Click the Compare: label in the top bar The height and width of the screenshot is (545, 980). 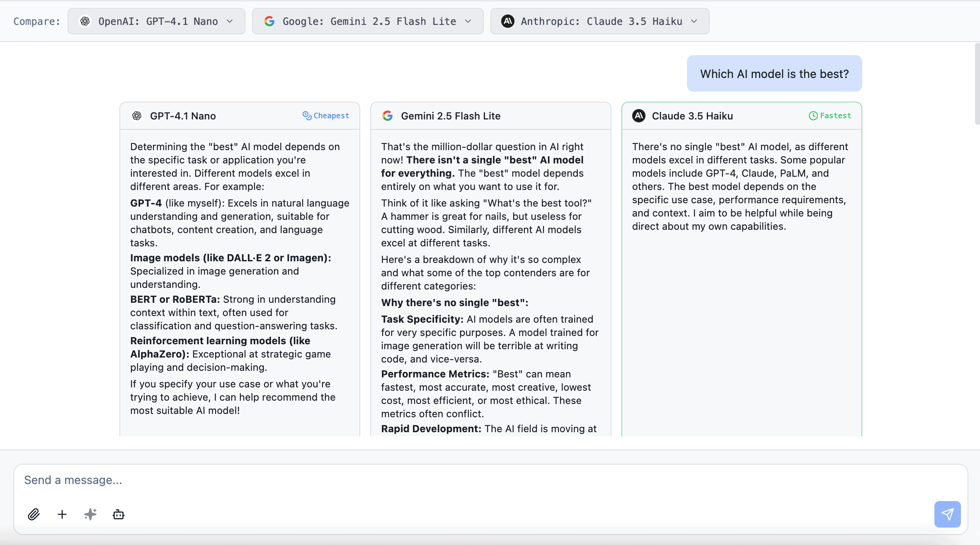(36, 21)
